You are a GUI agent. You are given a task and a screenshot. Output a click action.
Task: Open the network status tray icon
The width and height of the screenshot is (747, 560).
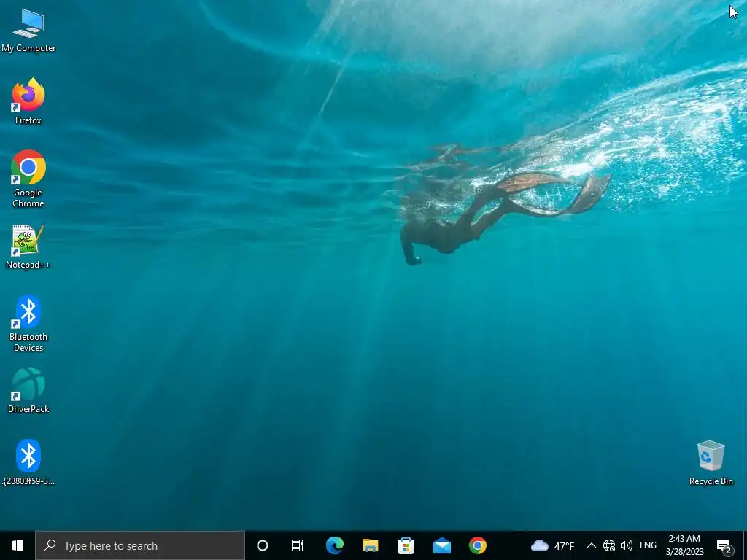(x=609, y=545)
